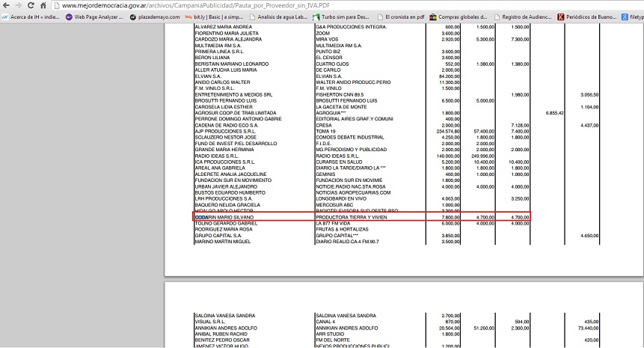
Task: Click the amount 7.800,00 in Codarin row
Action: click(x=450, y=217)
